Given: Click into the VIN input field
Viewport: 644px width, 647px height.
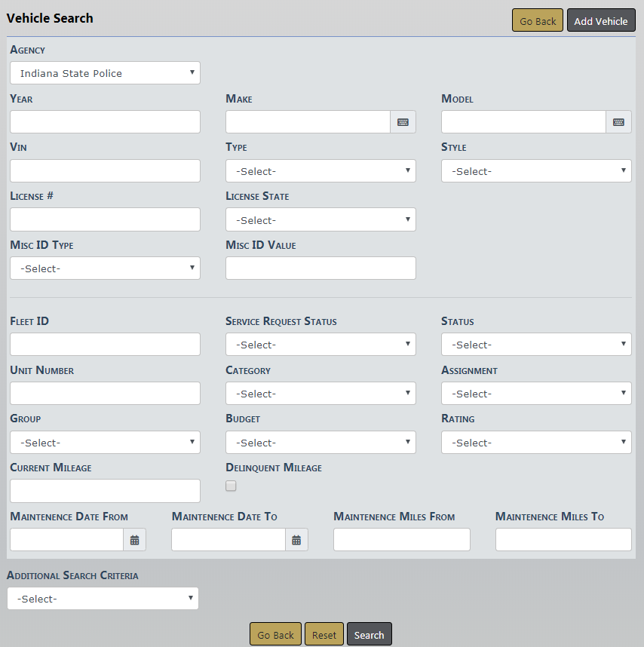Looking at the screenshot, I should (x=105, y=171).
